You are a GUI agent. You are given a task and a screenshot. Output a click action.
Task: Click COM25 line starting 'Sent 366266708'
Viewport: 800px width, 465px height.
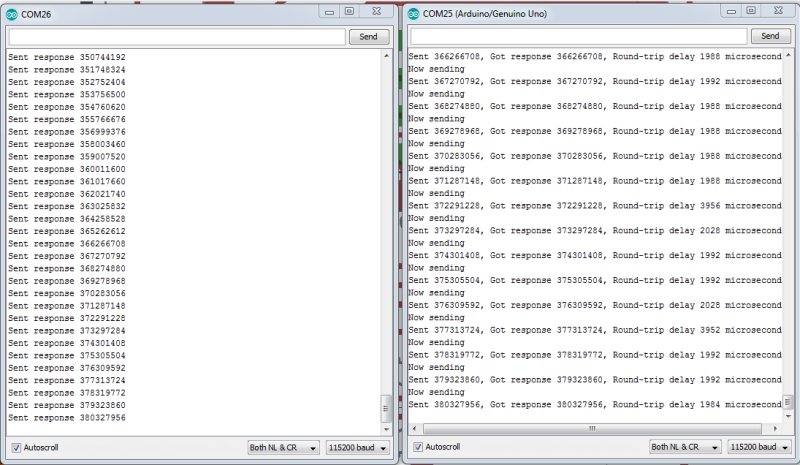[x=595, y=57]
